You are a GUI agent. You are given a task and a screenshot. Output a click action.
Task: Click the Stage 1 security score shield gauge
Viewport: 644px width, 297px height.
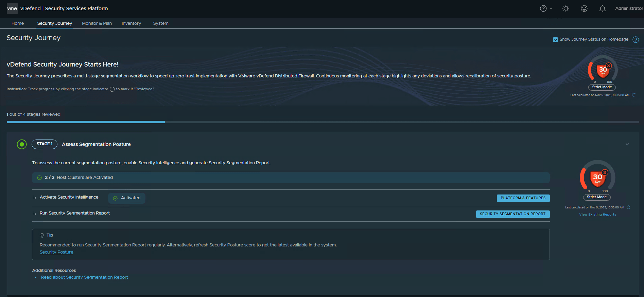(597, 177)
